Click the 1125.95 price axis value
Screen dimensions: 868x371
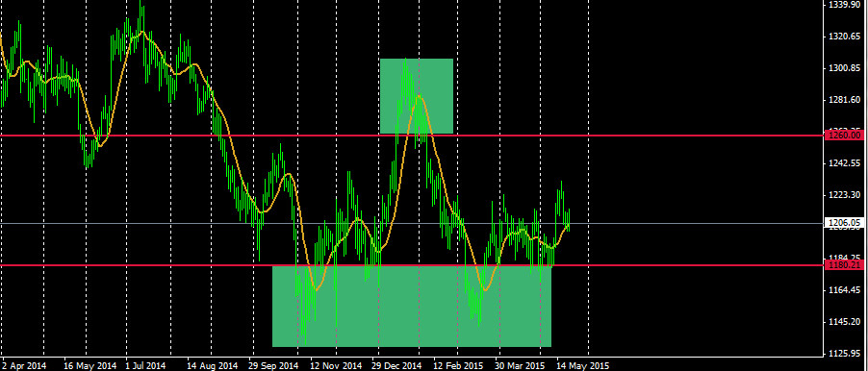click(844, 354)
